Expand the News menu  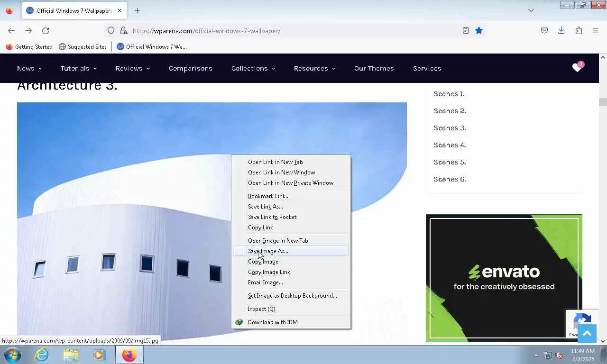pos(29,68)
